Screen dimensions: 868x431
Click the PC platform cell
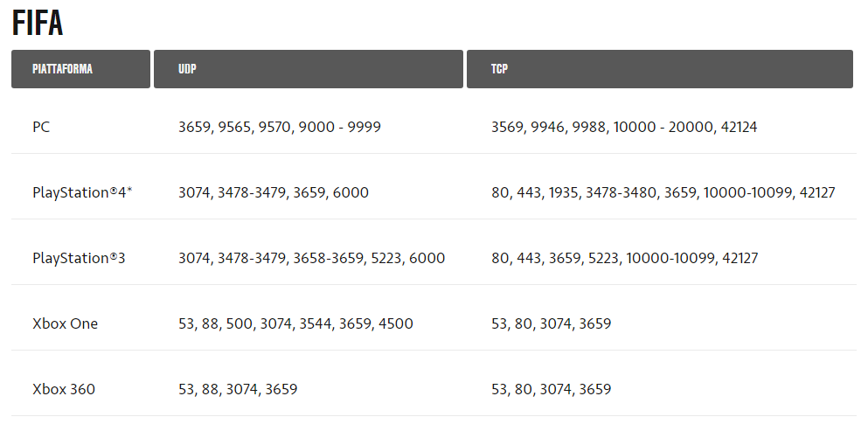[41, 128]
